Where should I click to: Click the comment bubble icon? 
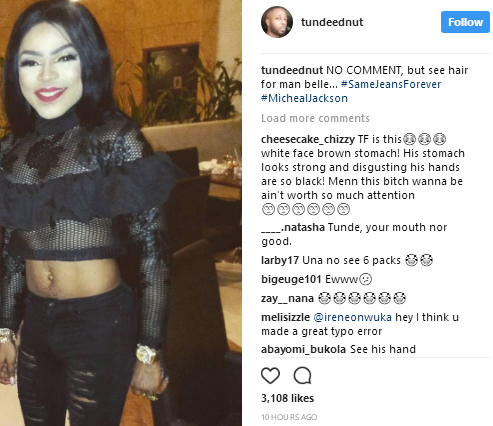pos(303,376)
